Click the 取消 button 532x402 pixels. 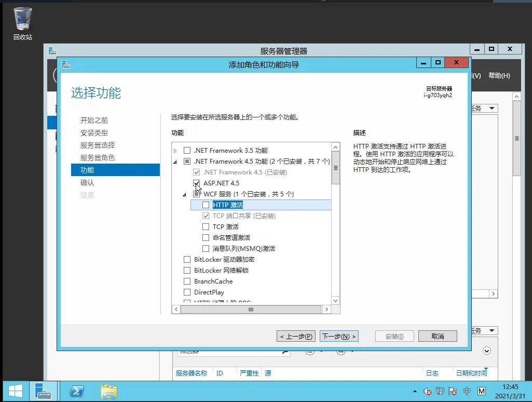(438, 336)
